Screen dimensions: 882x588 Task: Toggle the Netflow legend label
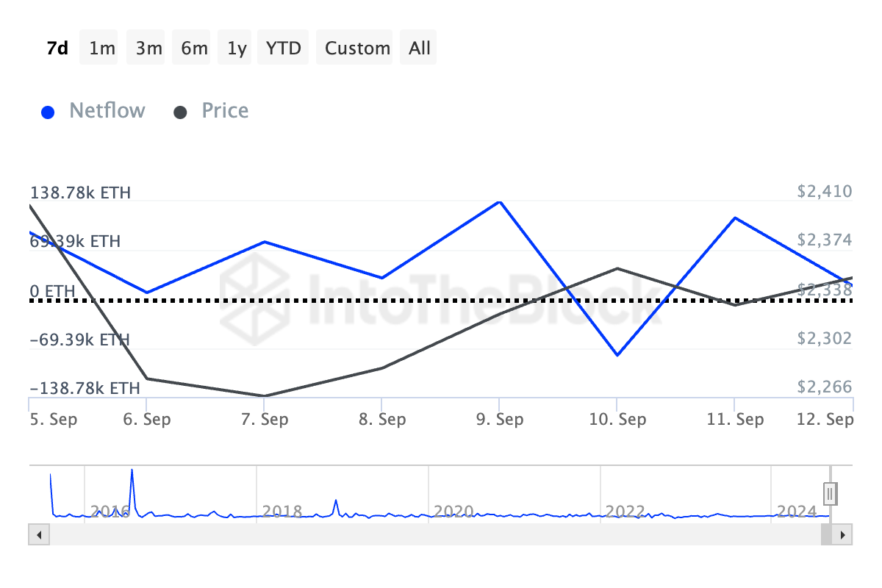(x=107, y=111)
